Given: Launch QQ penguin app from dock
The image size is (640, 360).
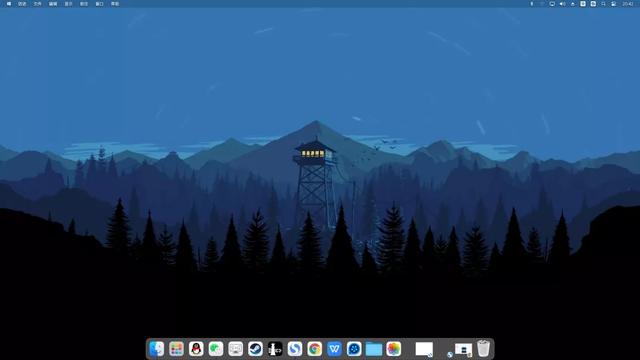Looking at the screenshot, I should tap(196, 349).
